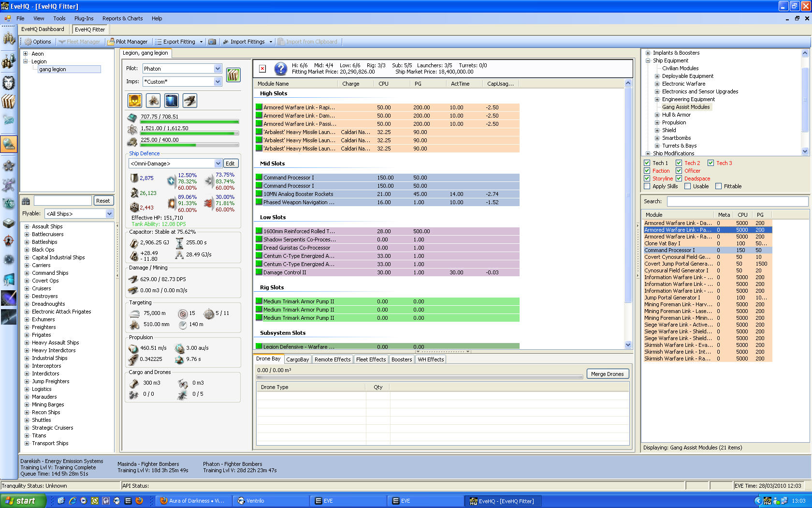This screenshot has height=508, width=812.
Task: Open the Pilot dropdown showing Phaton
Action: [182, 69]
